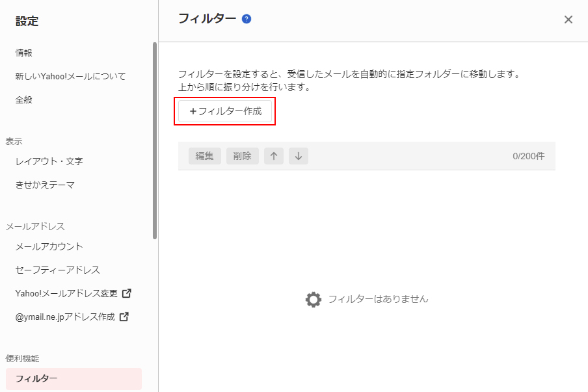Move filter up with the up arrow icon
This screenshot has height=392, width=588.
[x=274, y=156]
